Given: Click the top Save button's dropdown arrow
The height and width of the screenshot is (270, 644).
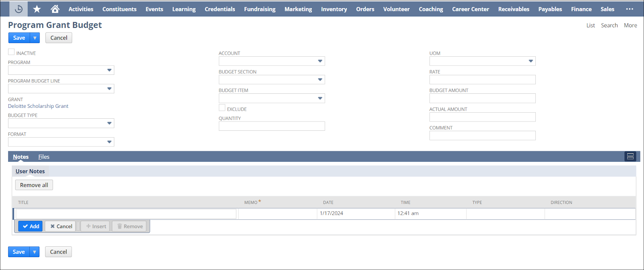Looking at the screenshot, I should (x=35, y=38).
